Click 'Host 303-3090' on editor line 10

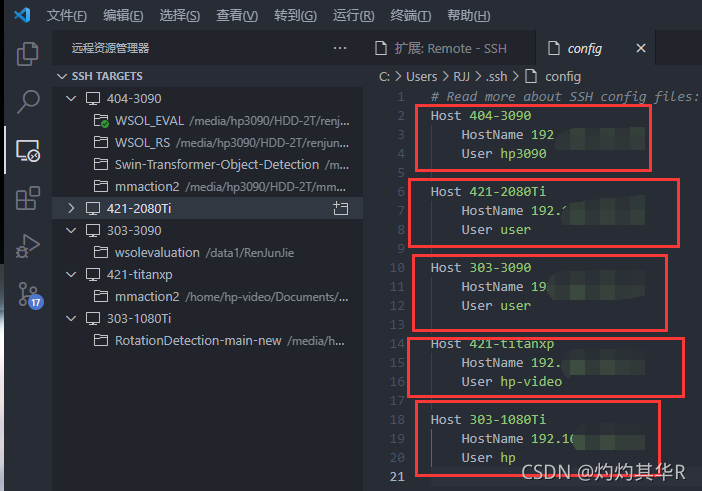481,268
